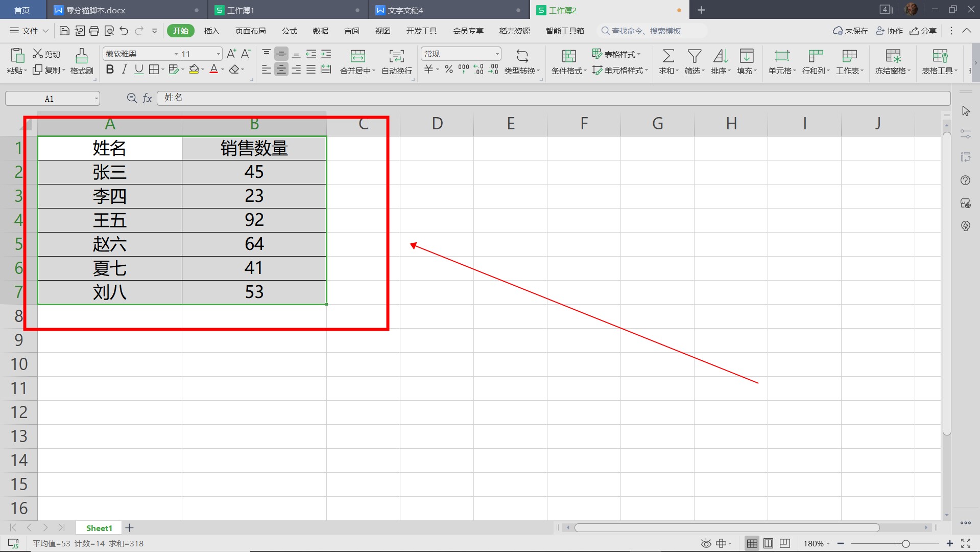Screen dimensions: 980x552
Task: Click the Filter (筛选) funnel icon
Action: tap(694, 56)
